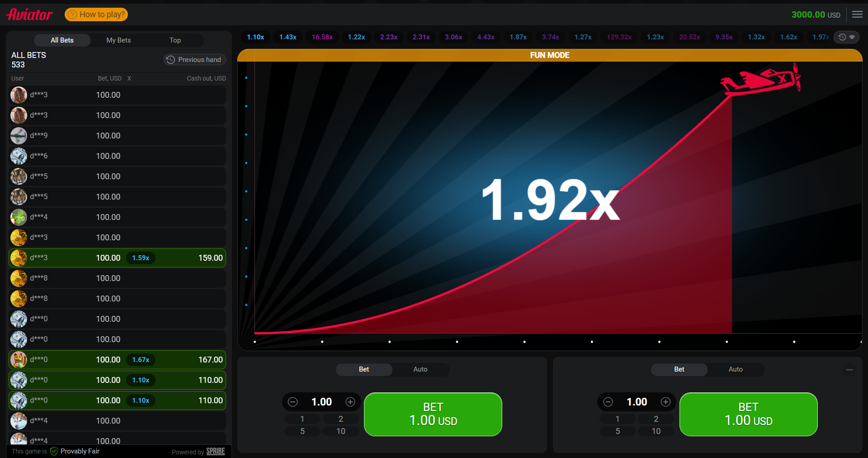Switch left panel to Auto mode

click(420, 369)
